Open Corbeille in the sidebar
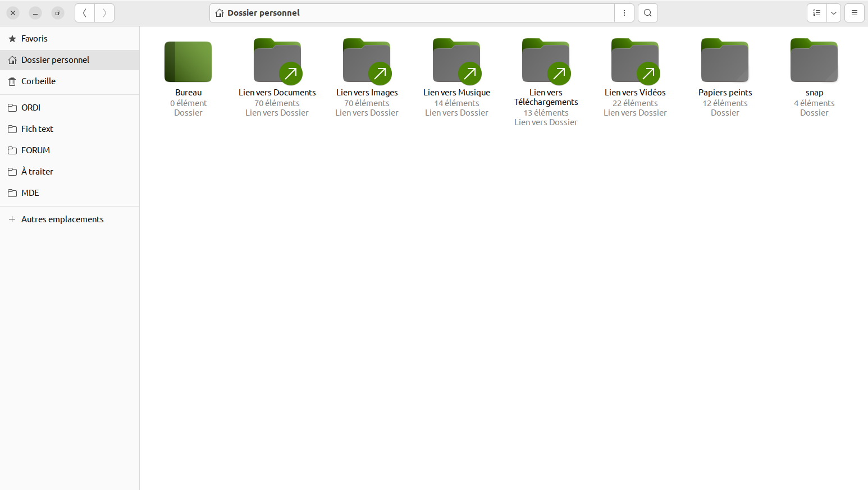 click(70, 81)
